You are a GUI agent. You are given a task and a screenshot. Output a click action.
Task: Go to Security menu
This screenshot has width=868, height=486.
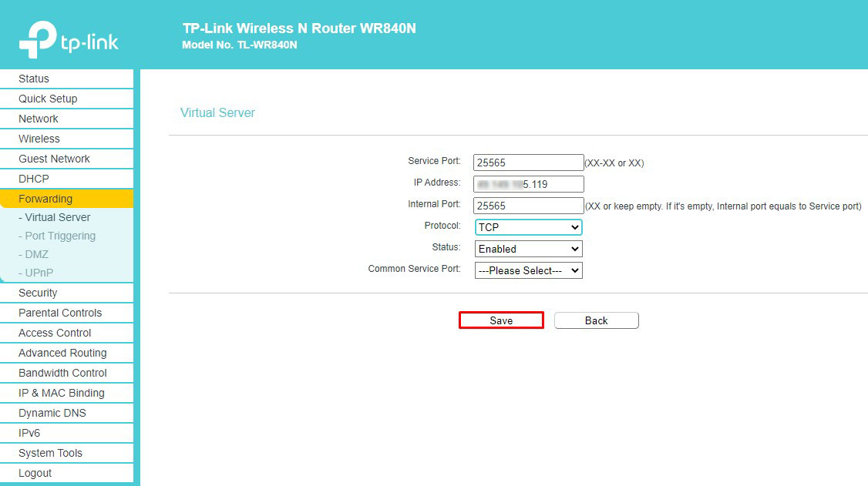[66, 293]
